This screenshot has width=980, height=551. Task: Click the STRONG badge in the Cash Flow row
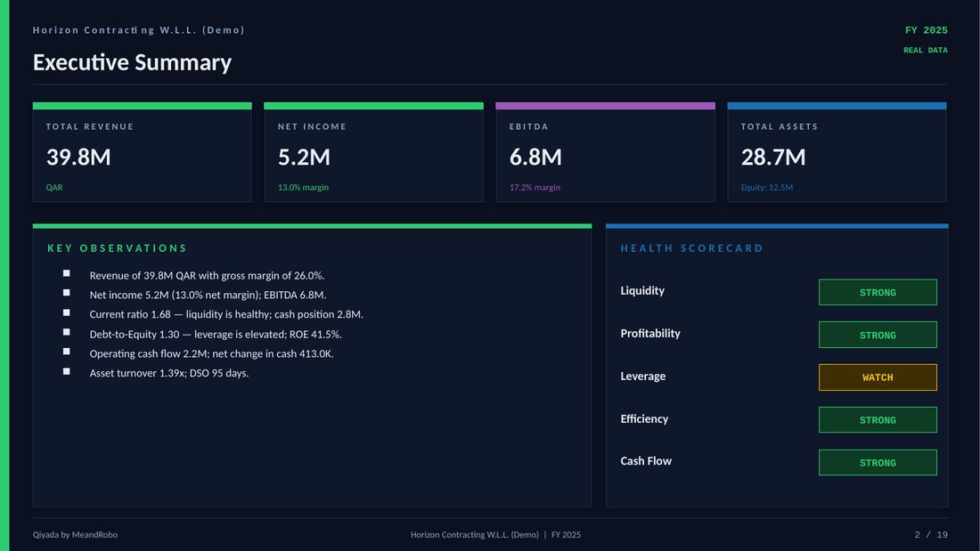click(878, 462)
